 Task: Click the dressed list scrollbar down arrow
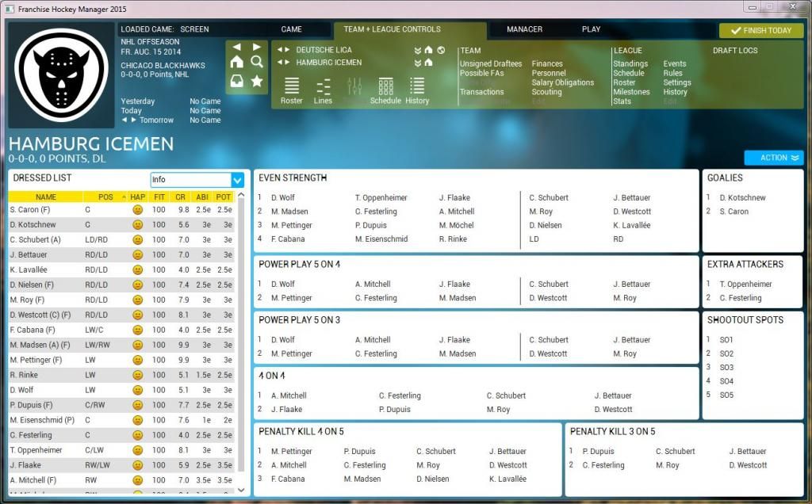[241, 490]
